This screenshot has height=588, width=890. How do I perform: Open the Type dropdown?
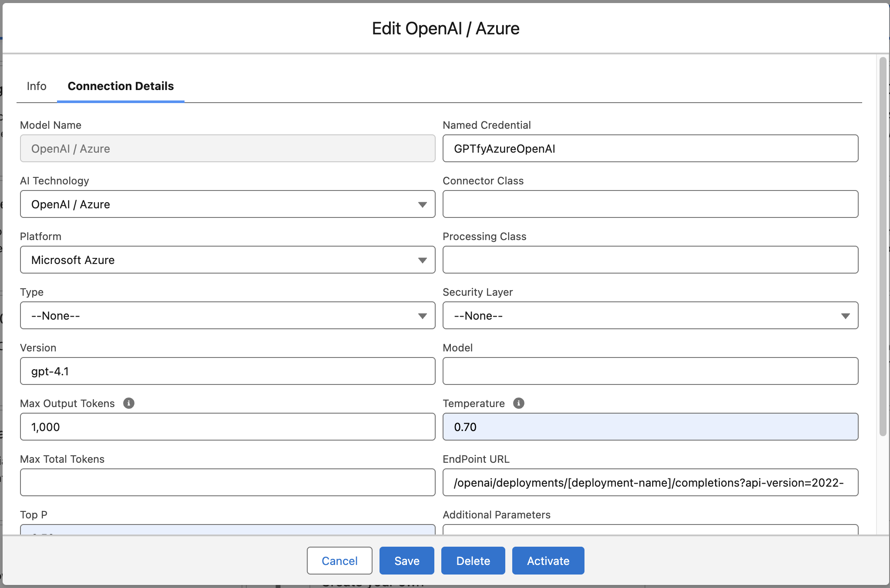coord(227,315)
